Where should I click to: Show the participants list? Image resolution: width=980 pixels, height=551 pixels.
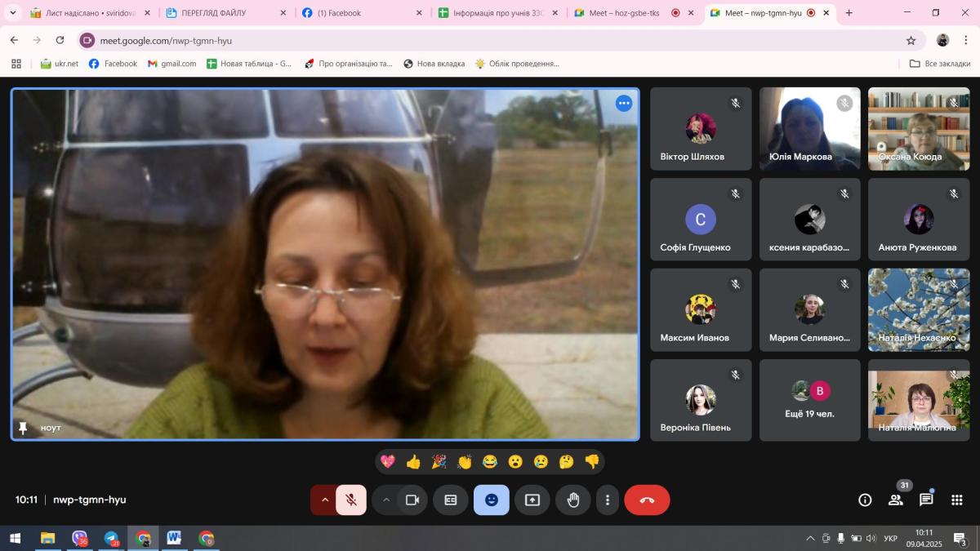[x=896, y=500]
